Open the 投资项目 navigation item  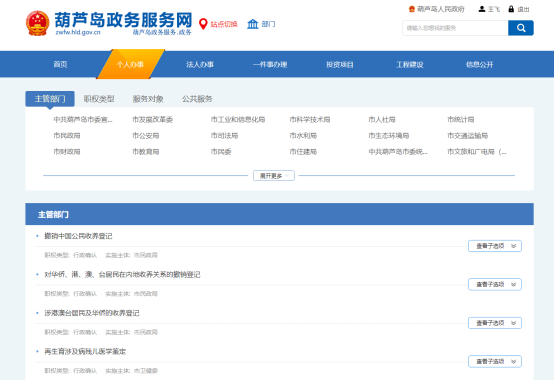pos(340,64)
